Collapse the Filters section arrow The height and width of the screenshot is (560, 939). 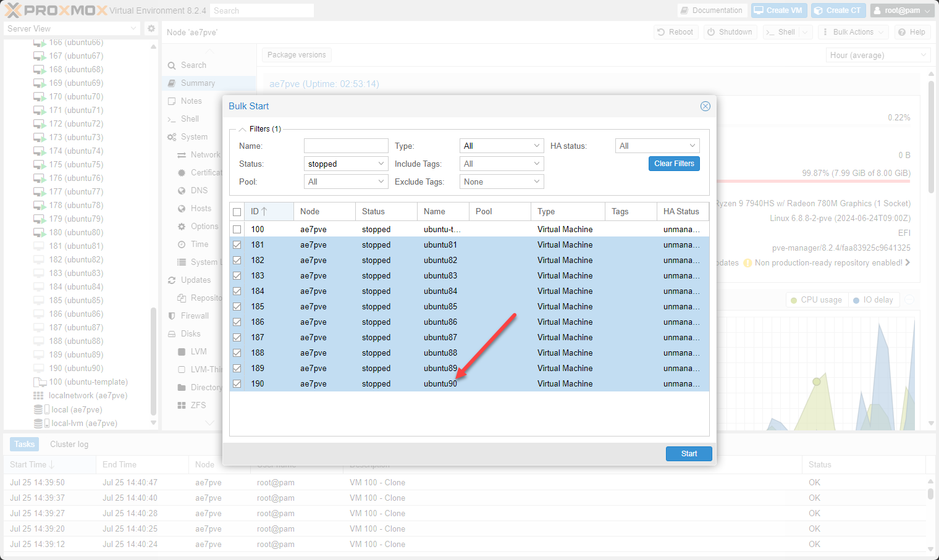(x=242, y=130)
